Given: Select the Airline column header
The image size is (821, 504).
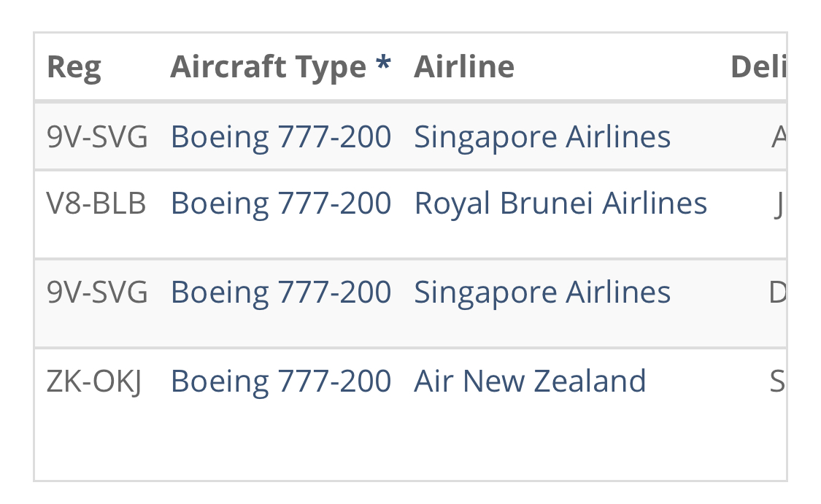Looking at the screenshot, I should pyautogui.click(x=464, y=68).
